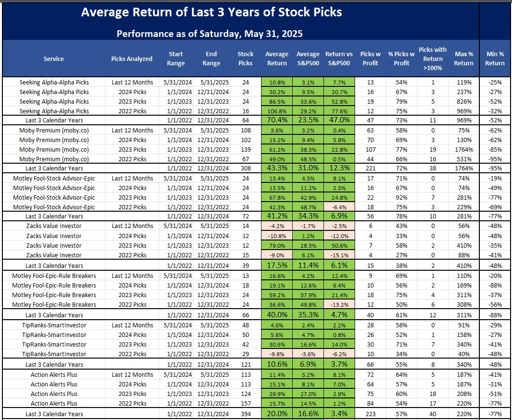The width and height of the screenshot is (512, 420).
Task: Select the 10.6% TipRanks three-year return
Action: click(276, 364)
